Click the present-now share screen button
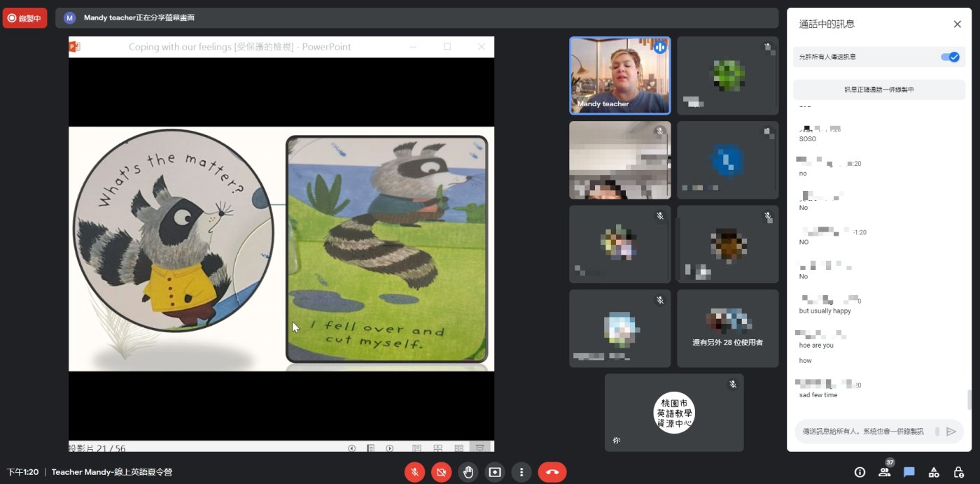 [x=495, y=472]
